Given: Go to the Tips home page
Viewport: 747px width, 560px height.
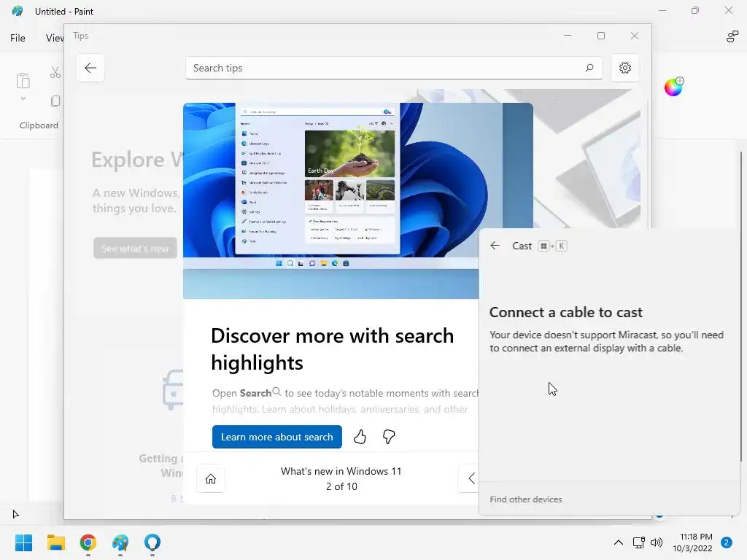Looking at the screenshot, I should [211, 478].
